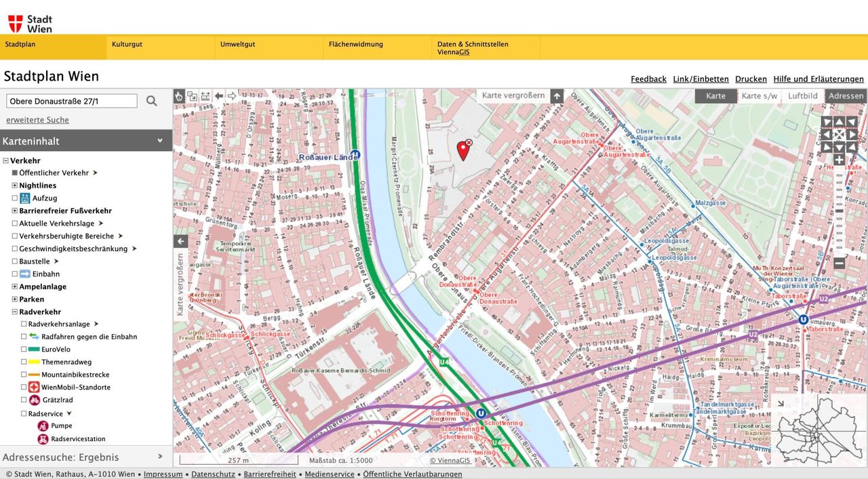Toggle the Einbahn layer checkbox
Screen dimensions: 868x479
pos(15,274)
